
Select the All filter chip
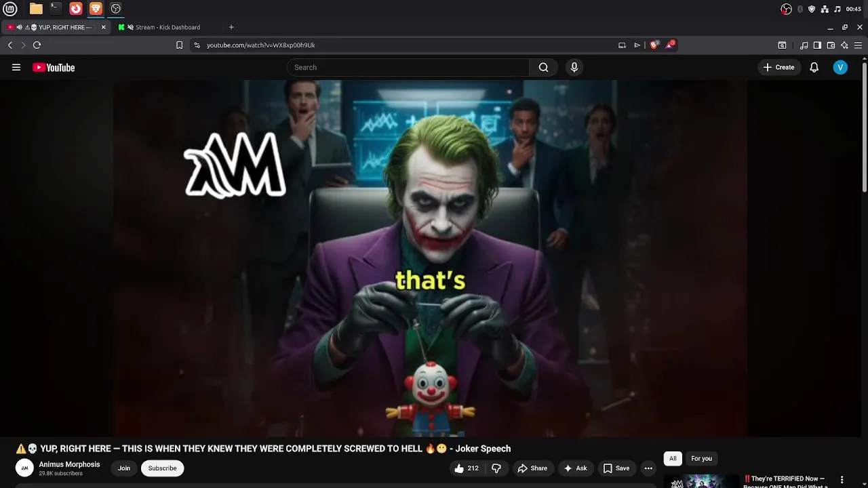point(673,458)
